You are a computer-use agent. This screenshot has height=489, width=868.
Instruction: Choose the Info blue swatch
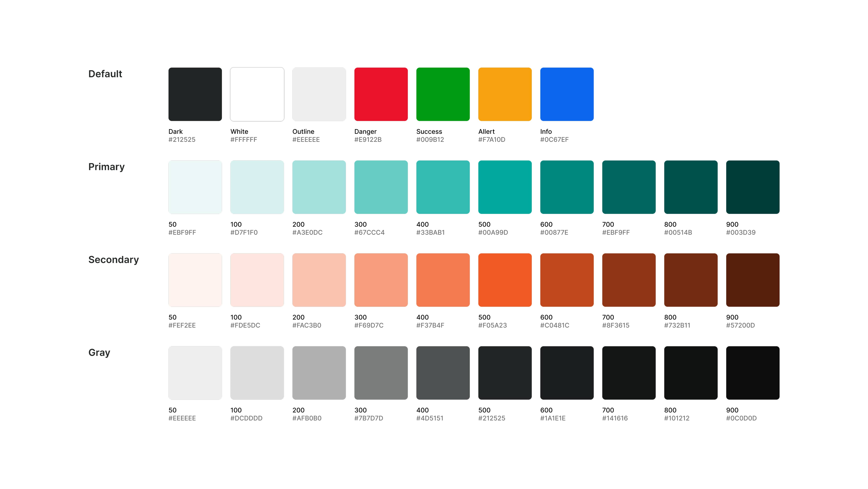(x=567, y=94)
